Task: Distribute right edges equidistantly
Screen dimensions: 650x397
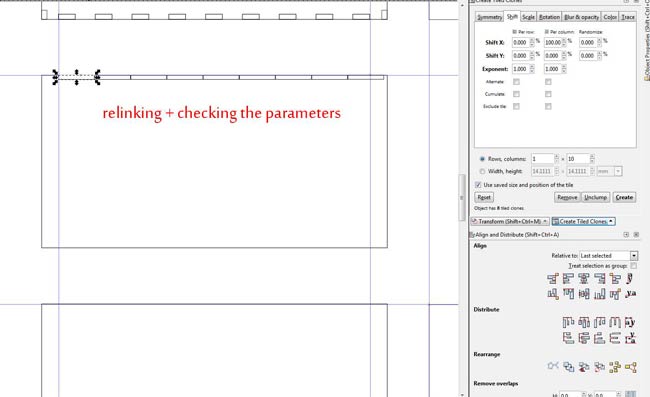Action: click(600, 322)
